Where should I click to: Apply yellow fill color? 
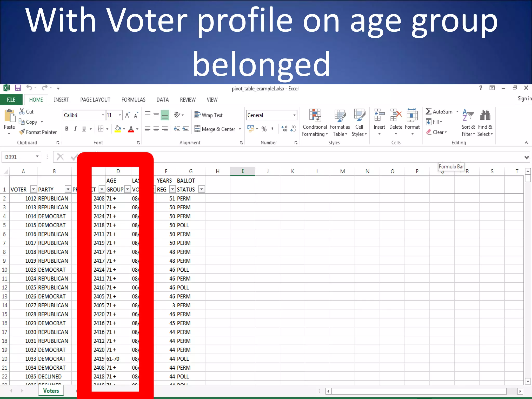pos(118,129)
